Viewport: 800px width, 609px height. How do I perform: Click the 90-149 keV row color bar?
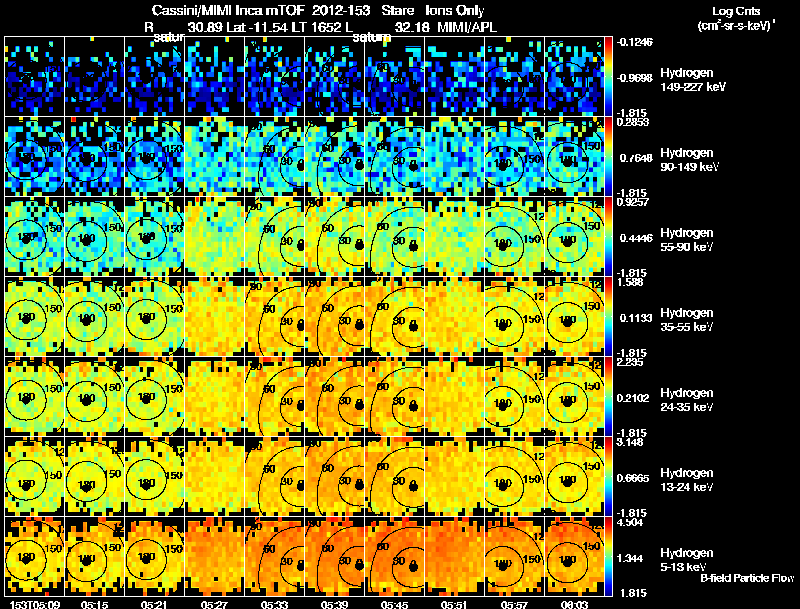point(608,157)
